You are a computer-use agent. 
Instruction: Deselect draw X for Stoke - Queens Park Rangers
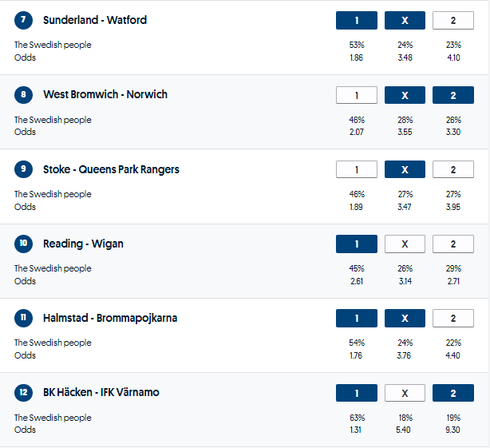point(405,169)
